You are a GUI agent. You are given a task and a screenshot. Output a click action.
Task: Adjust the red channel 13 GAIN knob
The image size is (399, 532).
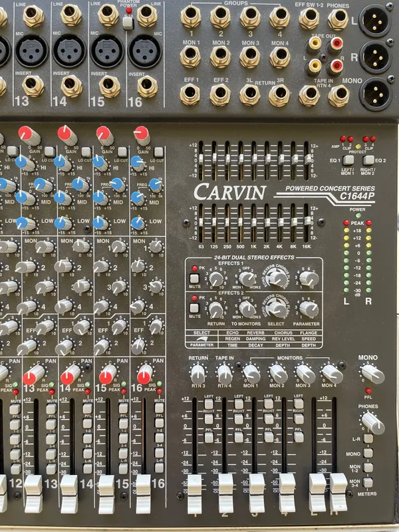pyautogui.click(x=29, y=135)
